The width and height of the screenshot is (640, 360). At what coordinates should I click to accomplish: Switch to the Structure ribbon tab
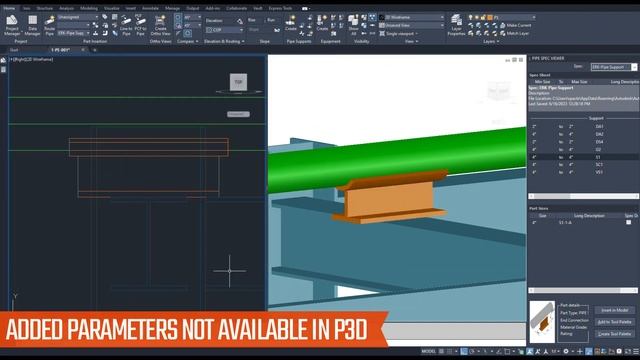(x=44, y=8)
